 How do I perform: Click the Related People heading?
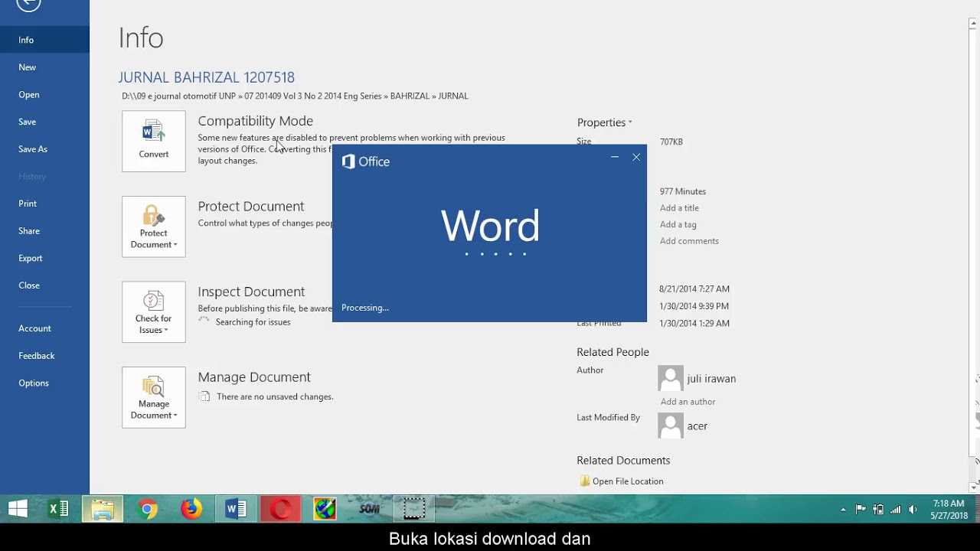tap(612, 352)
